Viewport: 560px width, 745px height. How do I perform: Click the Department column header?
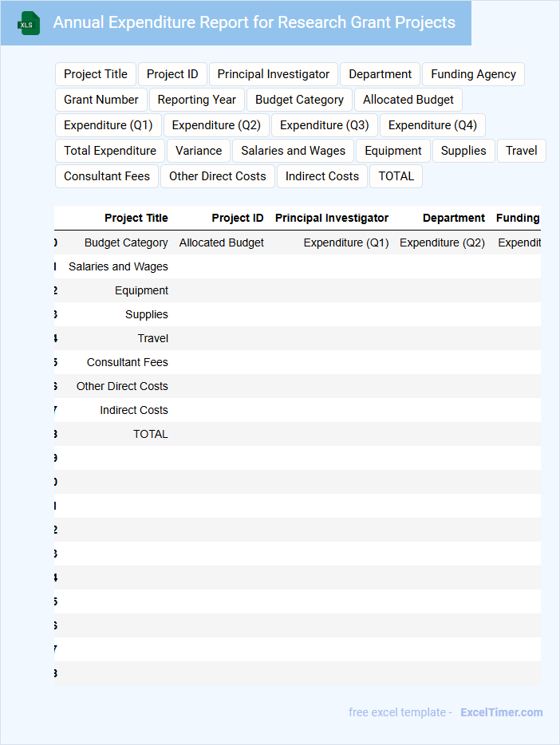[x=454, y=218]
